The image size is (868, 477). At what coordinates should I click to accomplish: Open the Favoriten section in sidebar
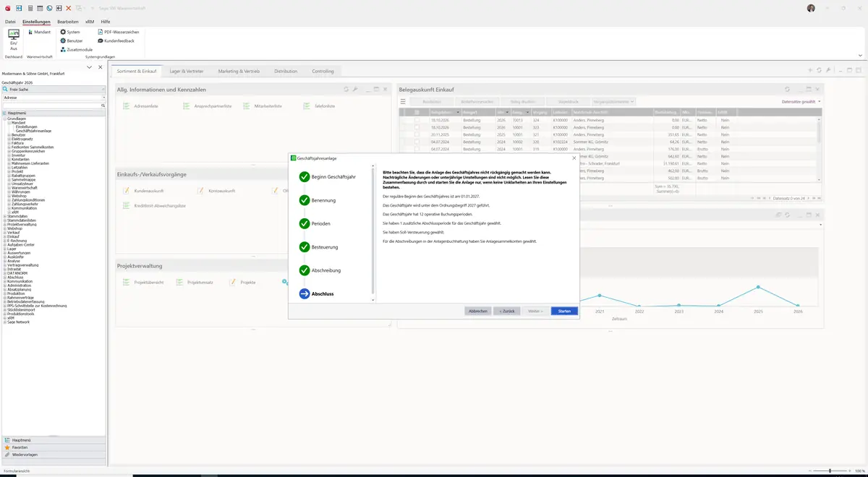(x=54, y=447)
